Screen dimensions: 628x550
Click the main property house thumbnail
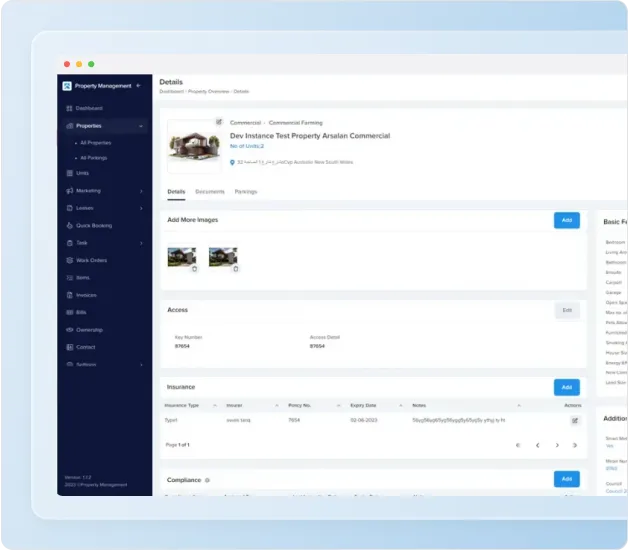pos(194,146)
